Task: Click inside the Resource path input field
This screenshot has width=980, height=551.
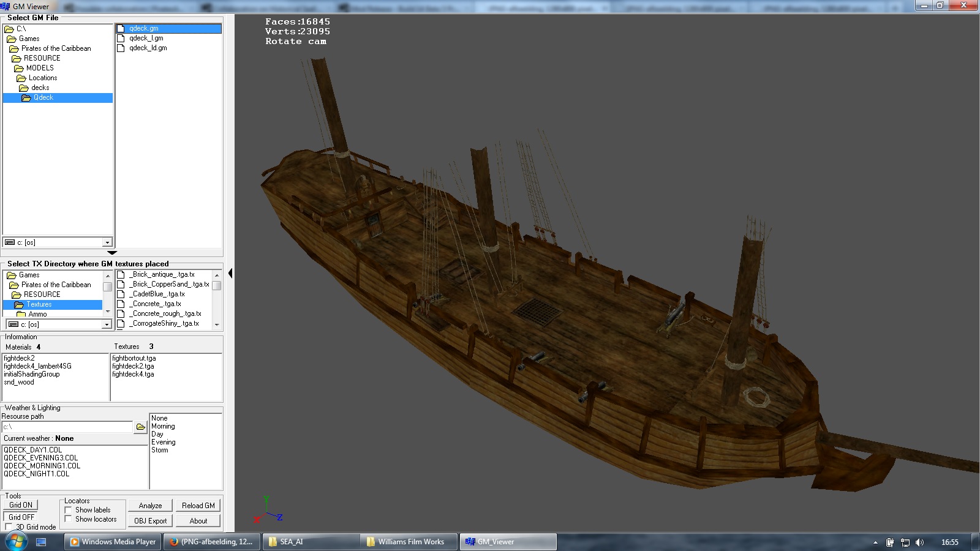Action: 67,427
